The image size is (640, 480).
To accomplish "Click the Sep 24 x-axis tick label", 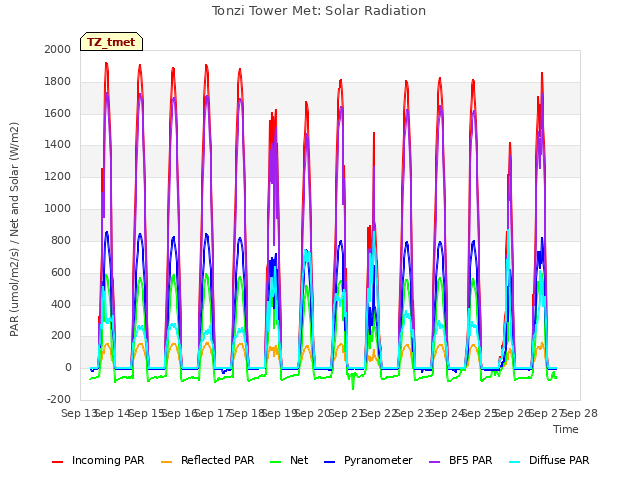I will click(447, 413).
